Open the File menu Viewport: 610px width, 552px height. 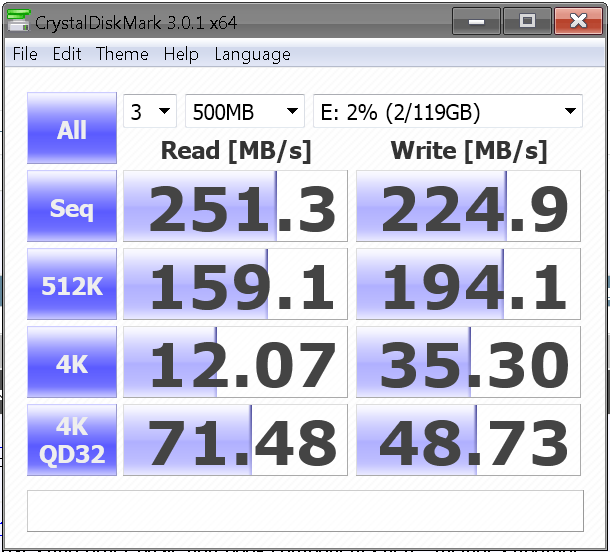tap(25, 54)
